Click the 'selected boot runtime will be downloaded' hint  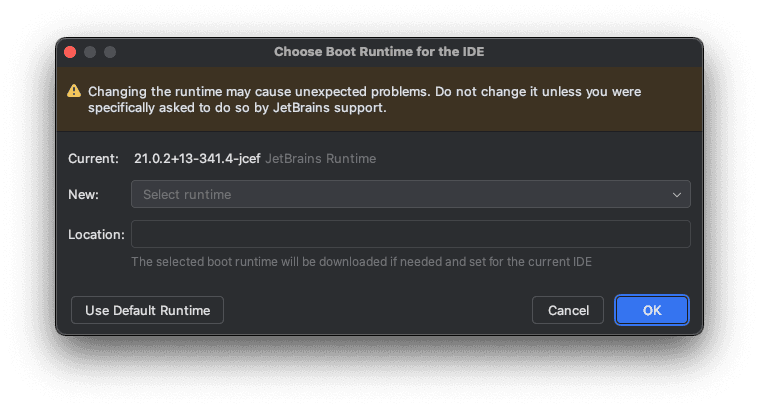(361, 262)
